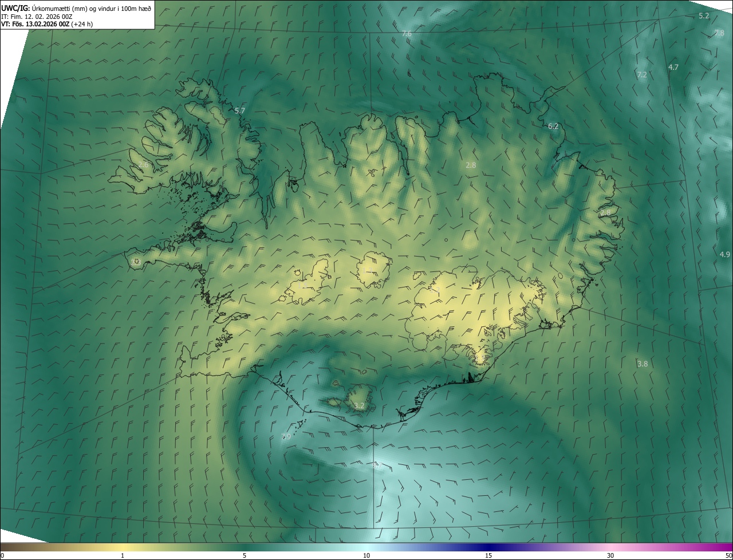Click the 0 tick on the color scale

[x=2, y=555]
